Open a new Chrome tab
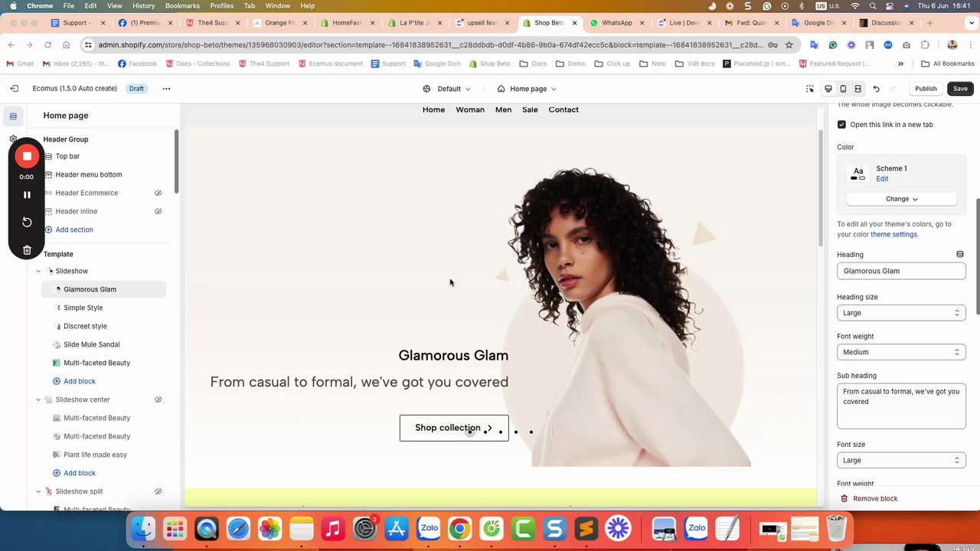 tap(929, 23)
